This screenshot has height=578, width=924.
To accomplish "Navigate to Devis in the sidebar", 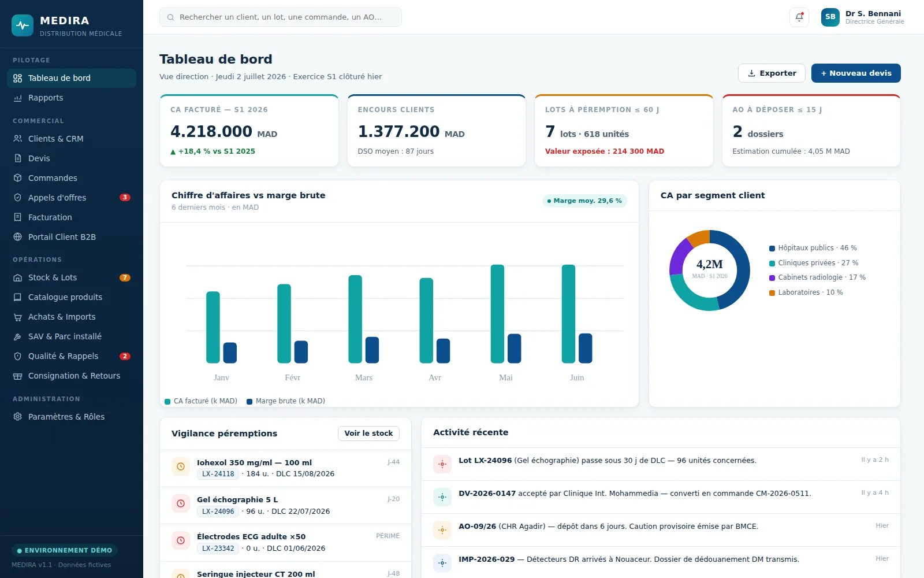I will pos(72,158).
